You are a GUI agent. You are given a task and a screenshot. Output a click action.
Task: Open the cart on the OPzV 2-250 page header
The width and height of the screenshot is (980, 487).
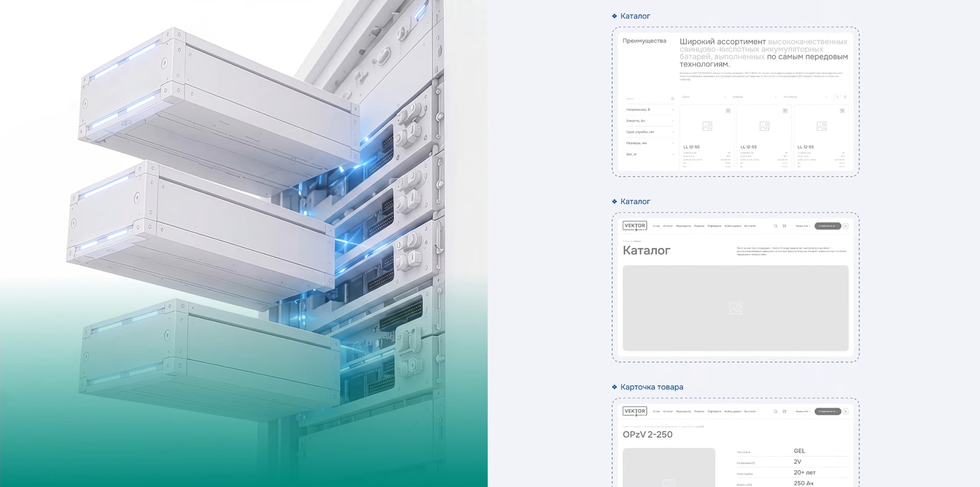pos(784,411)
